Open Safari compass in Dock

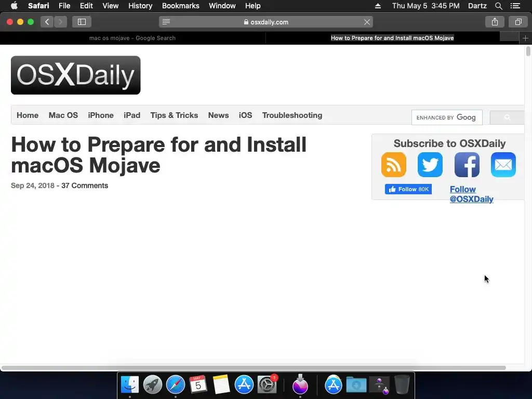tap(176, 385)
